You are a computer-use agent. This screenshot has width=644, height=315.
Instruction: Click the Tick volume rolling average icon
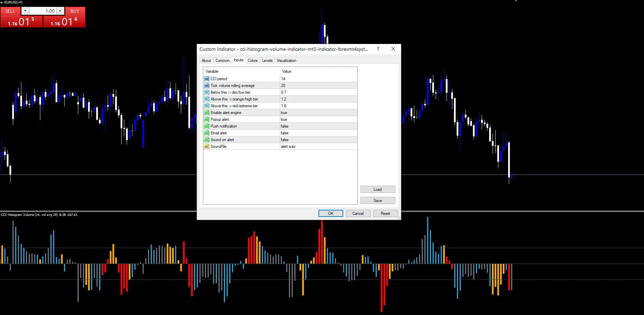[x=206, y=86]
